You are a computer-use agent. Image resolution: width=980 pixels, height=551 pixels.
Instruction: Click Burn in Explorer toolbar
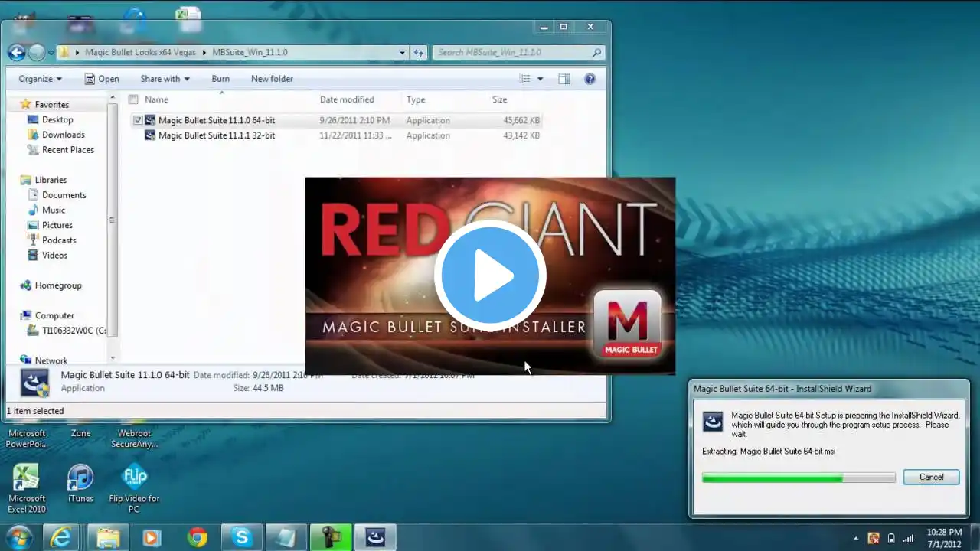pos(220,79)
